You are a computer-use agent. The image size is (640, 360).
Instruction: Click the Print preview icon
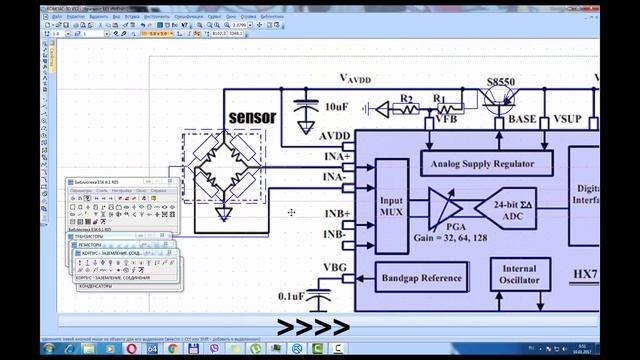pos(82,25)
